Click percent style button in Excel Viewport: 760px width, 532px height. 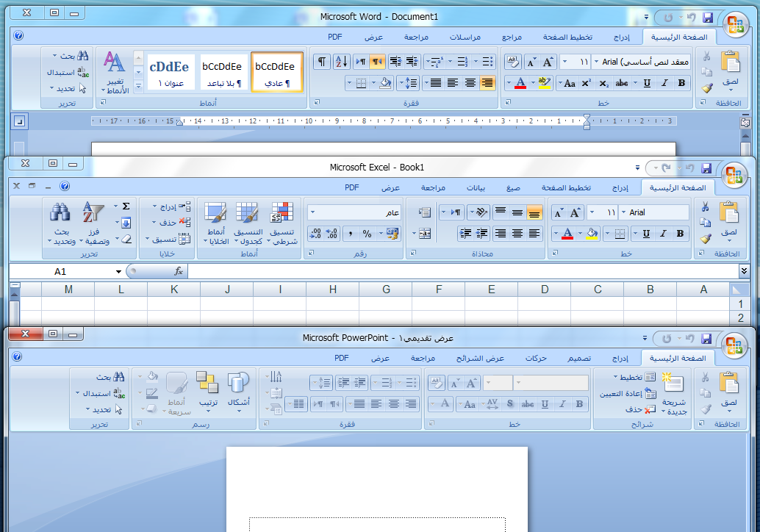click(367, 234)
